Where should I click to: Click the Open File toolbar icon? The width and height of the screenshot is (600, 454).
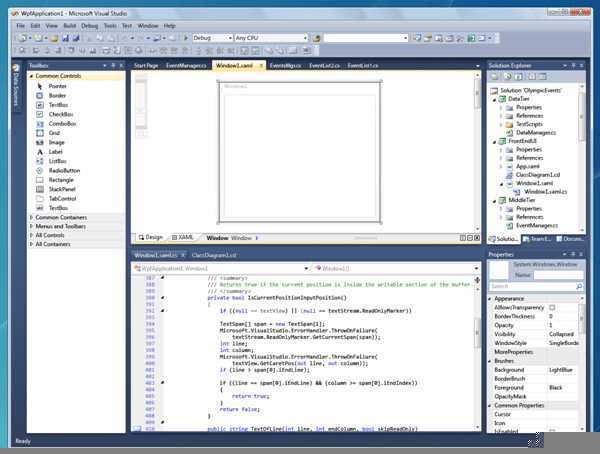54,38
